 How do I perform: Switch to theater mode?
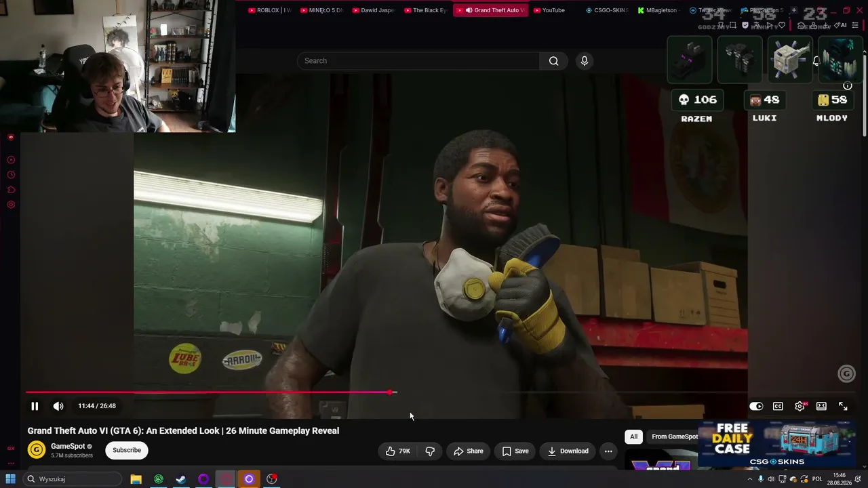pyautogui.click(x=821, y=406)
